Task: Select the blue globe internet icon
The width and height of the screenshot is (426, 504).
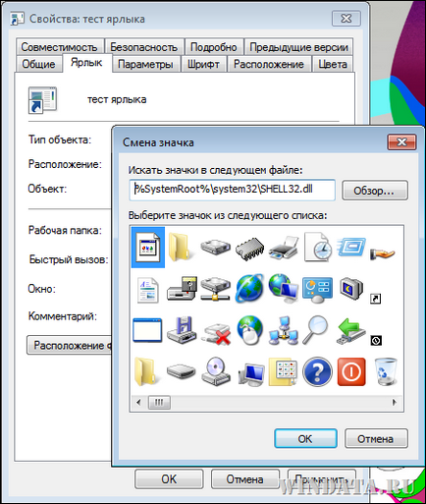Action: [x=249, y=288]
